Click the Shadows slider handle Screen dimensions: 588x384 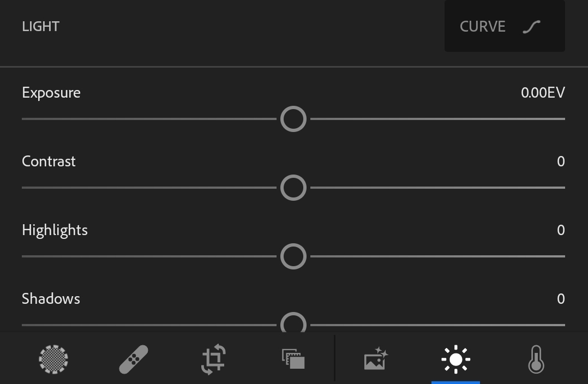point(293,323)
